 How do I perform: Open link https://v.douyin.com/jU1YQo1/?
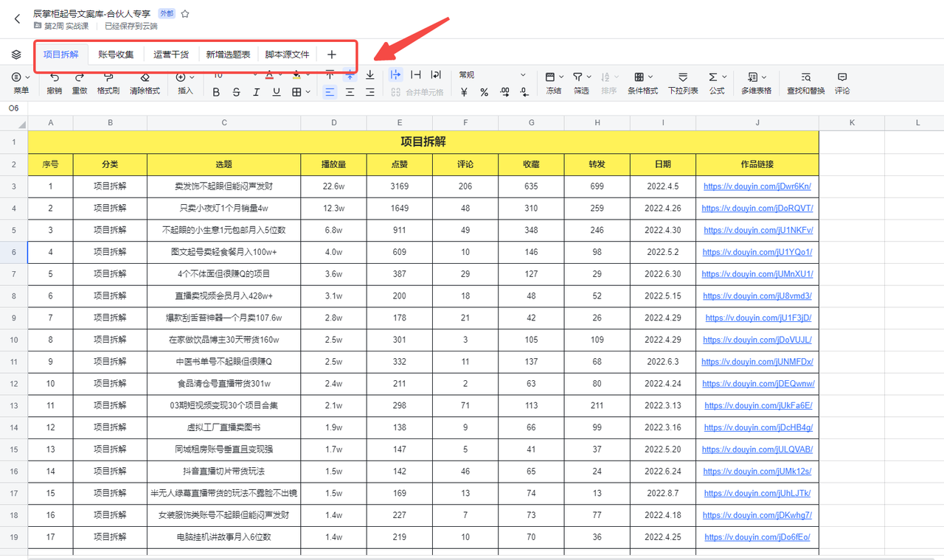(x=757, y=252)
